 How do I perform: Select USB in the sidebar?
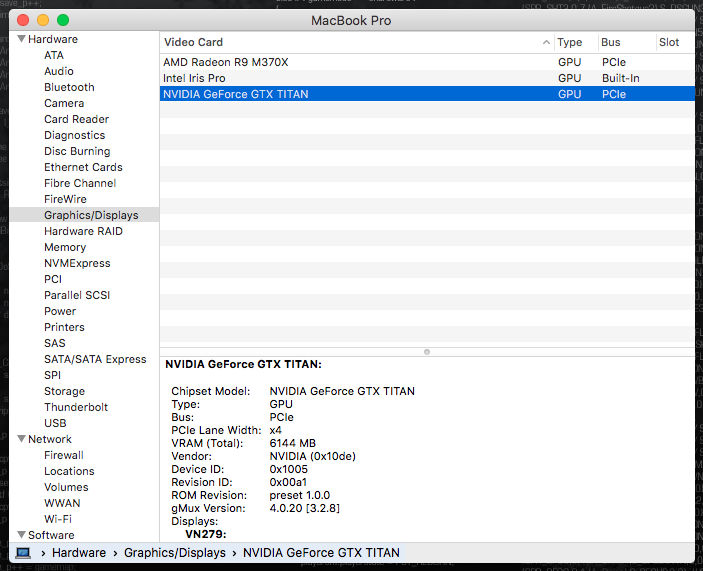55,423
